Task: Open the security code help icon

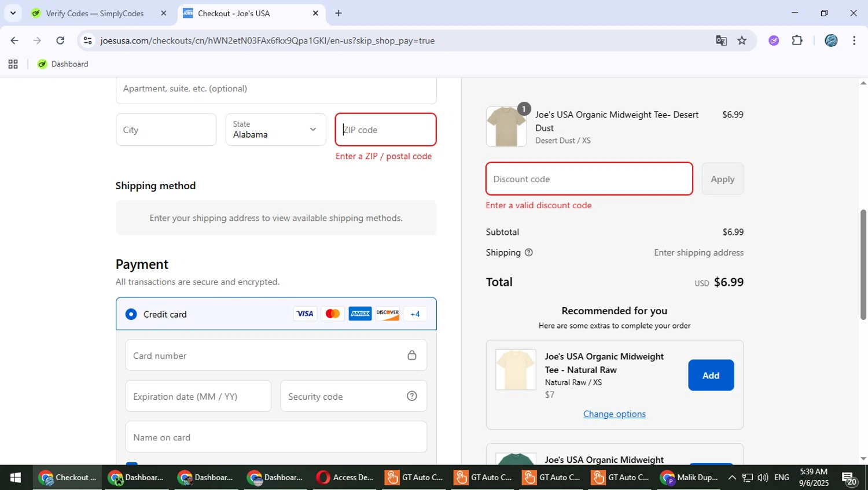Action: tap(412, 396)
